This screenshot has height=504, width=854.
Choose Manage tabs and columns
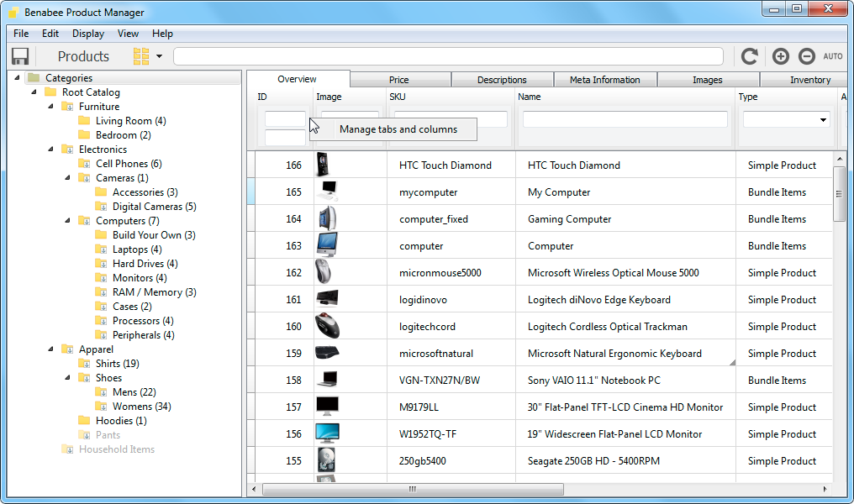398,129
